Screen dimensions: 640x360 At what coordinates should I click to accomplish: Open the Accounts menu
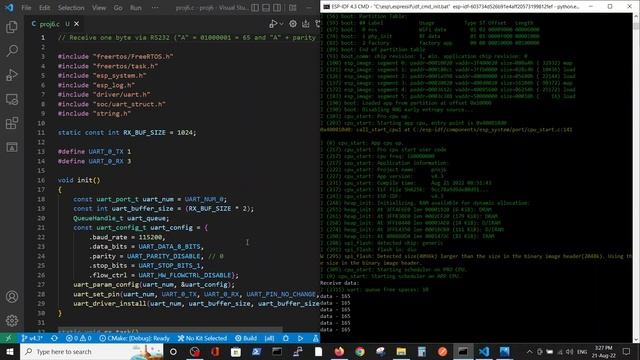click(x=12, y=297)
